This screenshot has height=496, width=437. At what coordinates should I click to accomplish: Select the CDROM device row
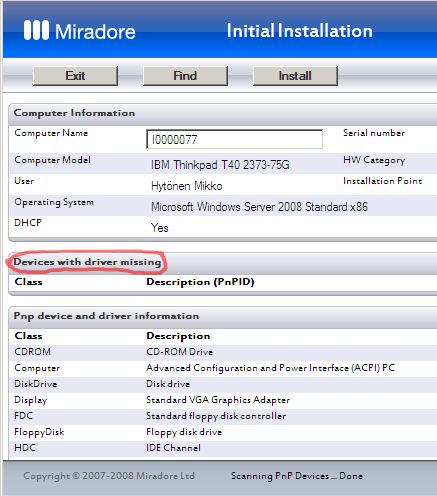tap(223, 352)
